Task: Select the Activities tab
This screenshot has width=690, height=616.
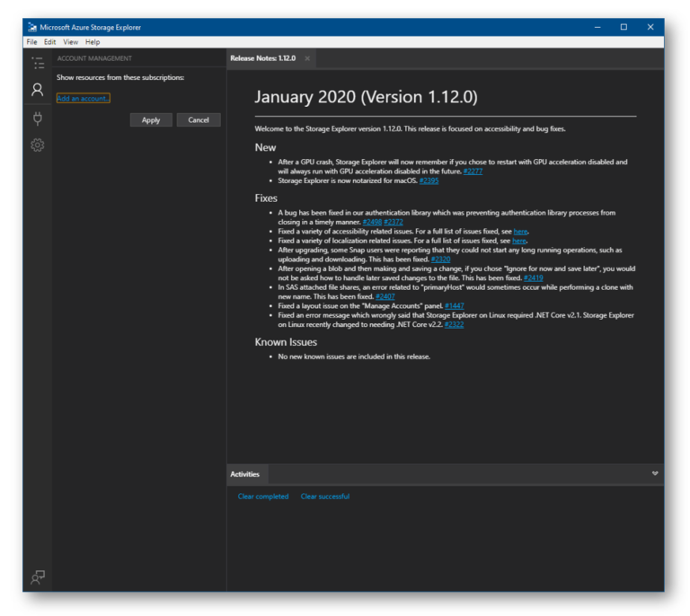Action: [245, 474]
